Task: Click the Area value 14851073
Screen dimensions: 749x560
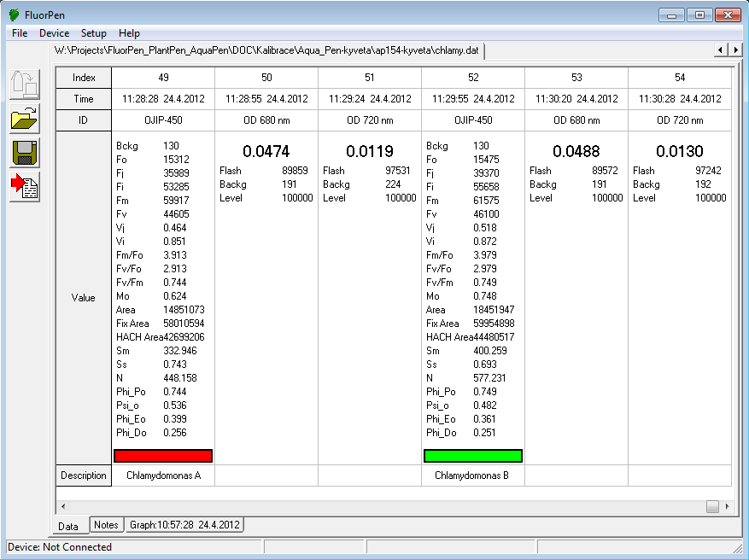Action: (x=184, y=310)
